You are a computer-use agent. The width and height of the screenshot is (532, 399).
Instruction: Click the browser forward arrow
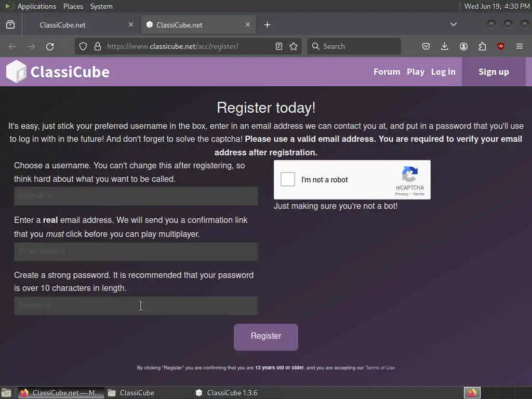coord(31,46)
